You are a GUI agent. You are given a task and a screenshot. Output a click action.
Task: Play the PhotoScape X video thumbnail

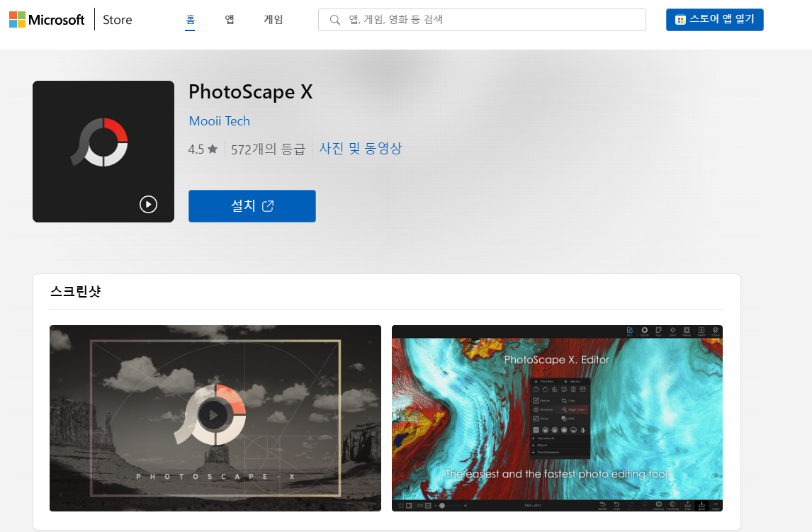click(x=215, y=418)
